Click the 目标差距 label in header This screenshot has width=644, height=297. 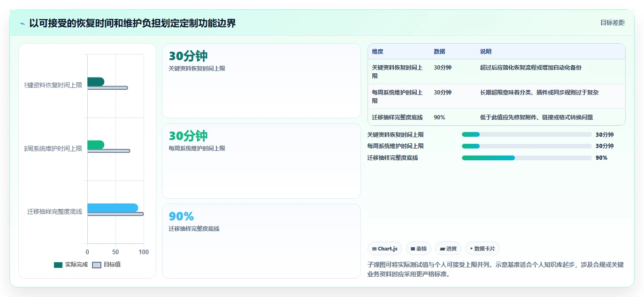click(x=613, y=23)
